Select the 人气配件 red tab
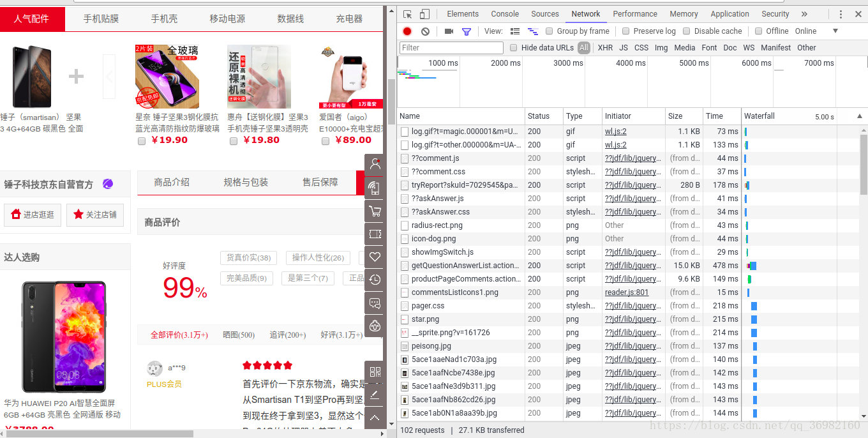The image size is (868, 438). click(32, 19)
